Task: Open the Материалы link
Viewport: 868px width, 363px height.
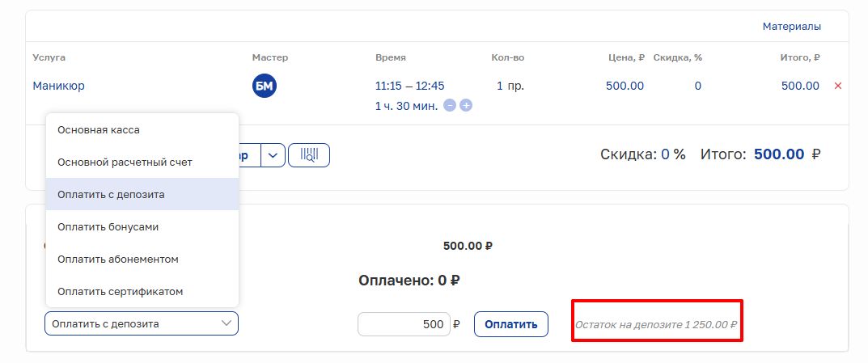Action: 791,27
